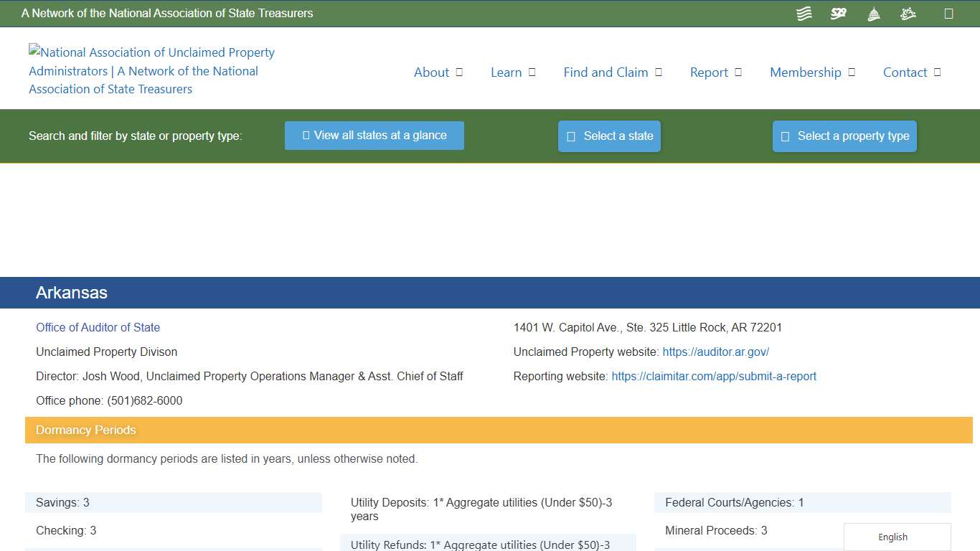Follow the Office of Auditor of State link
The height and width of the screenshot is (551, 980).
point(98,327)
